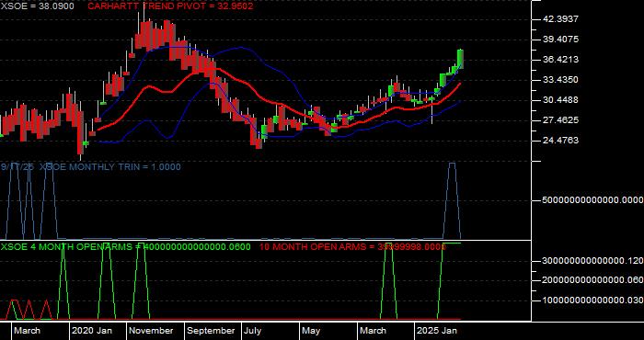Click the 24.4763 price axis value
The height and width of the screenshot is (340, 644).
click(x=560, y=141)
